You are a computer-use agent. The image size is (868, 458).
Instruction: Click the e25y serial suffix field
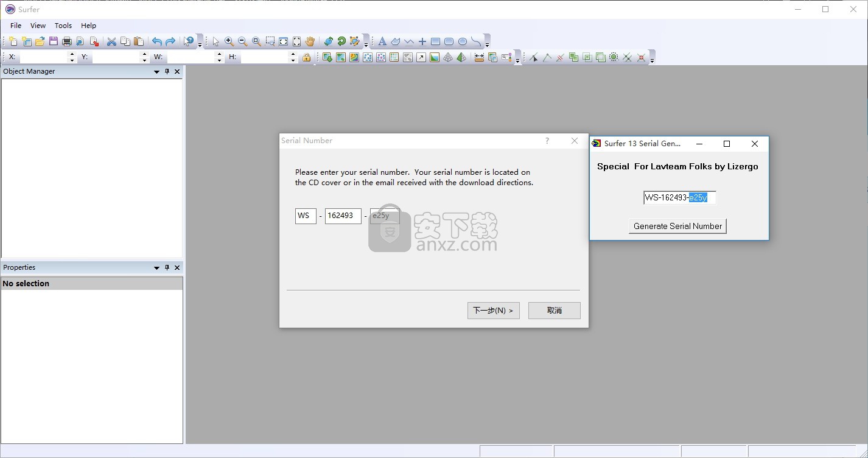pyautogui.click(x=385, y=216)
